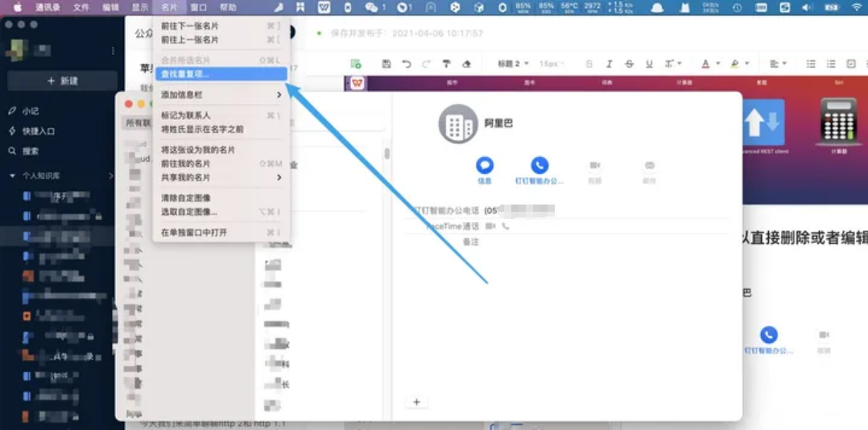868x430 pixels.
Task: Click 搜索 in the notes sidebar
Action: [x=31, y=151]
